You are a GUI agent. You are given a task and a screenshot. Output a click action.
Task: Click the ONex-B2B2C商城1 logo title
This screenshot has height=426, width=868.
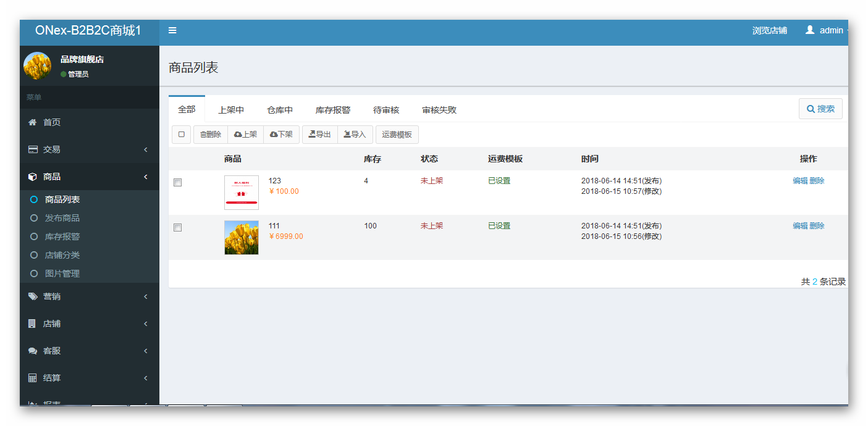(x=88, y=30)
